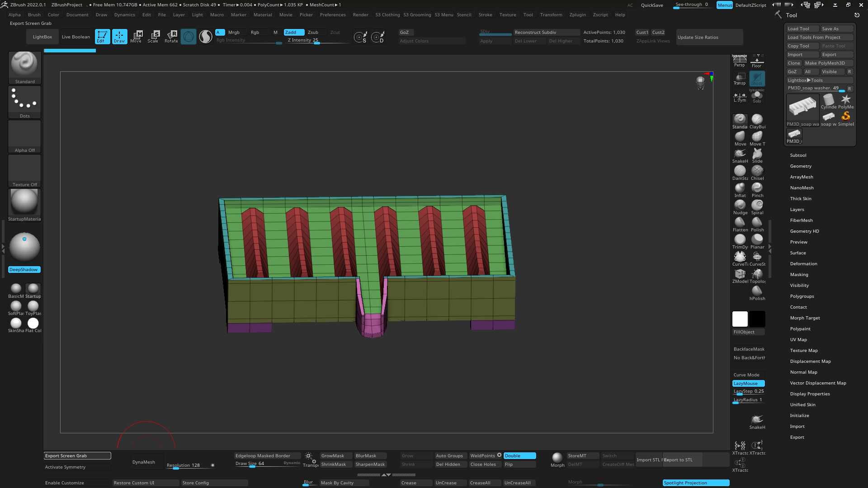Open the Render menu
868x488 pixels.
(x=360, y=14)
